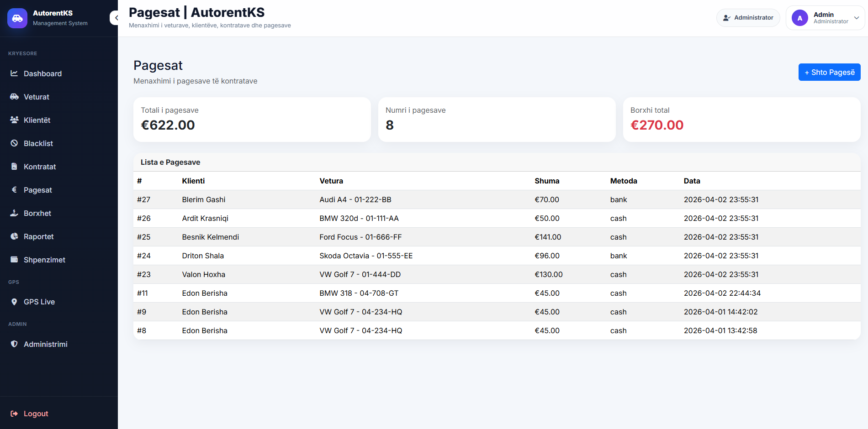This screenshot has height=429, width=868.
Task: Open the Raportet menu item
Action: pos(59,236)
